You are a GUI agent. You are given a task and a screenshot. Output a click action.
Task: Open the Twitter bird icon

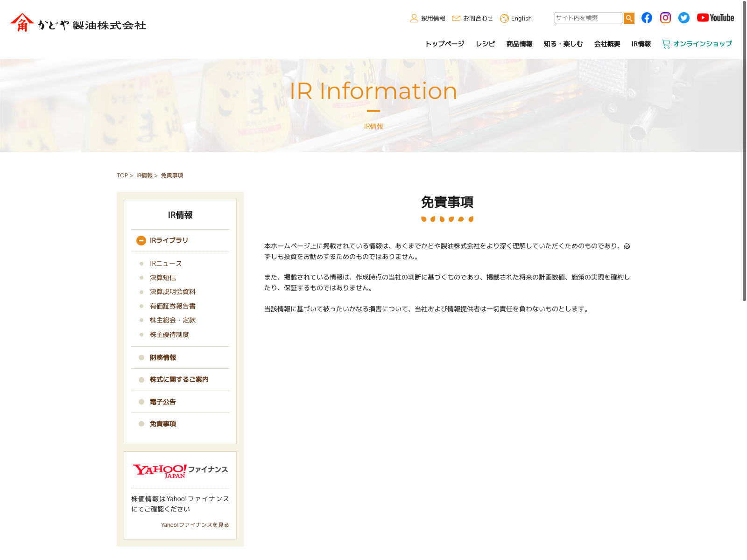684,18
